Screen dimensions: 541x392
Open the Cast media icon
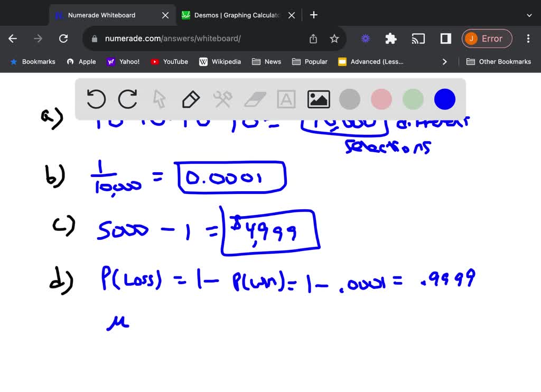pos(418,39)
